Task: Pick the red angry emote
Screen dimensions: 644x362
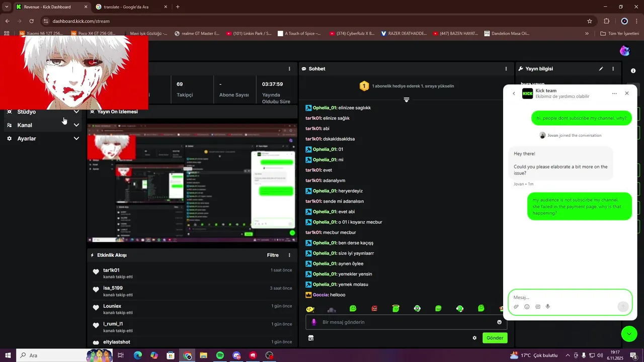Action: coord(374,308)
